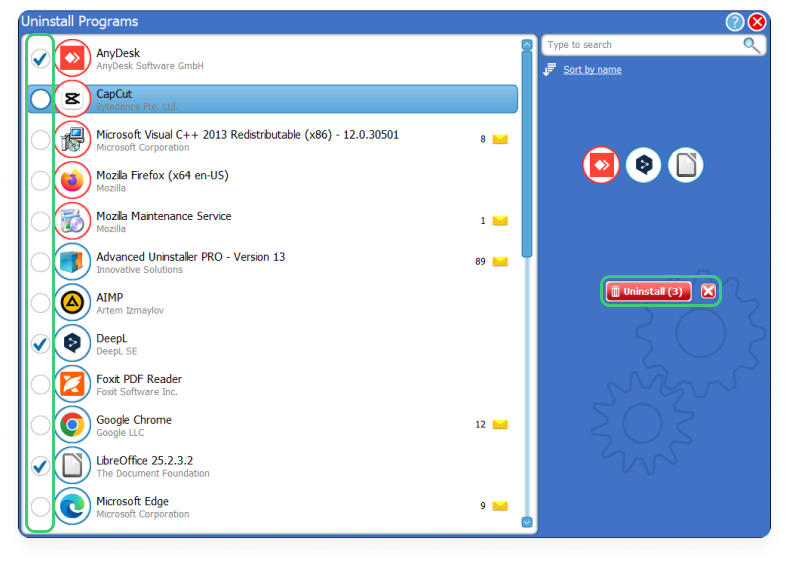Image resolution: width=789 pixels, height=564 pixels.
Task: Check the Visual C++ 2013 Redistributable checkbox
Action: click(40, 140)
